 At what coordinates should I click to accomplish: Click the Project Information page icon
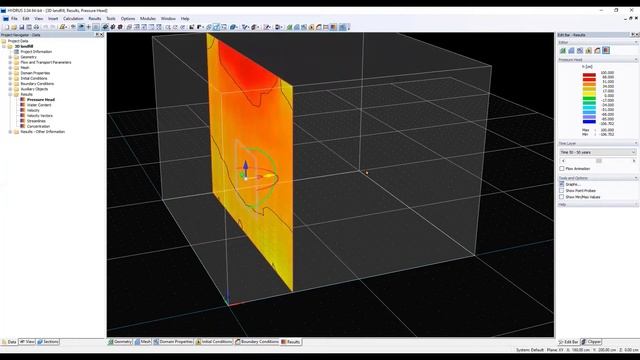pos(17,52)
